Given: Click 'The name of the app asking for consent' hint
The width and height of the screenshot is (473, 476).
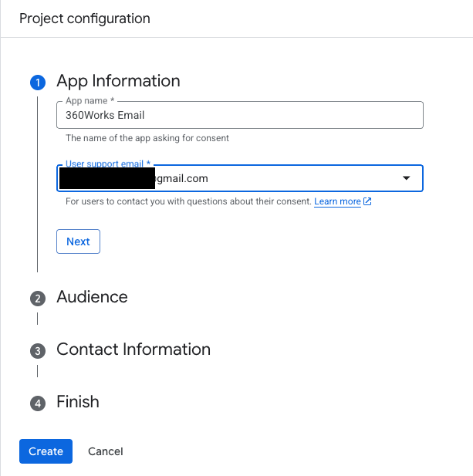Looking at the screenshot, I should coord(147,138).
